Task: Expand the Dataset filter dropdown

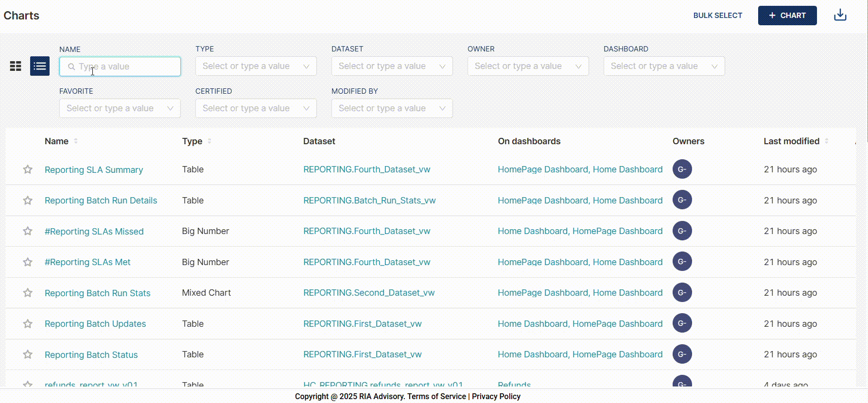Action: coord(392,67)
